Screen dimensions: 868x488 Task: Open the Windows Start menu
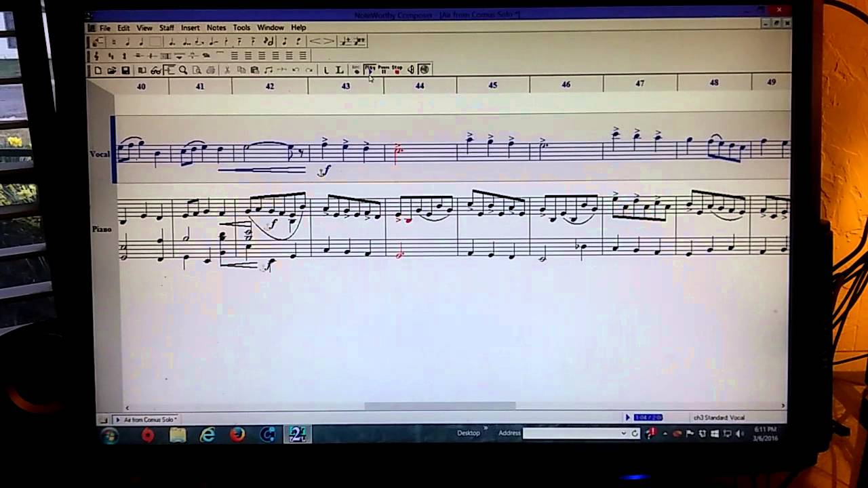[110, 435]
